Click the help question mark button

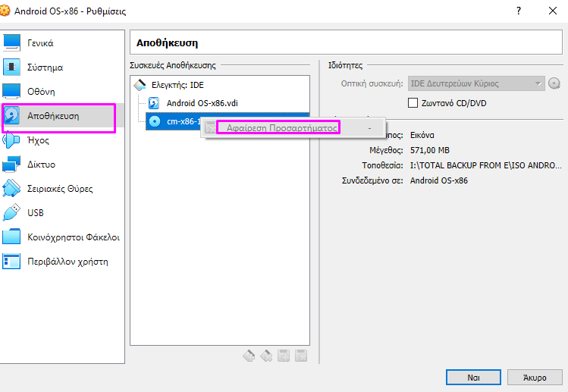coord(518,11)
